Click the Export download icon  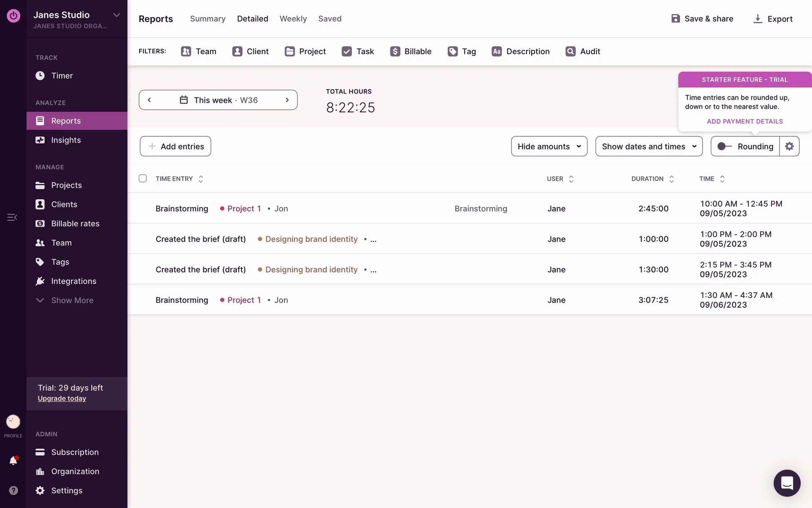757,19
